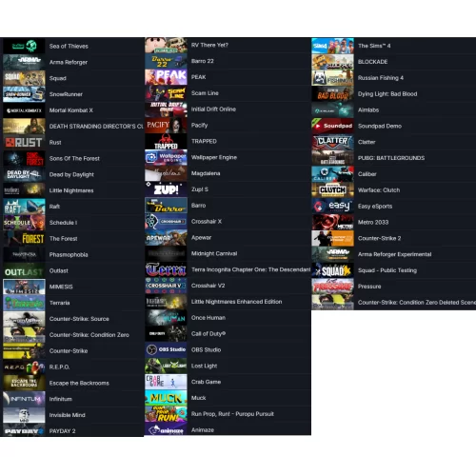Select 'Counter-Strike: Source' entry
This screenshot has width=476, height=476.
[79, 319]
